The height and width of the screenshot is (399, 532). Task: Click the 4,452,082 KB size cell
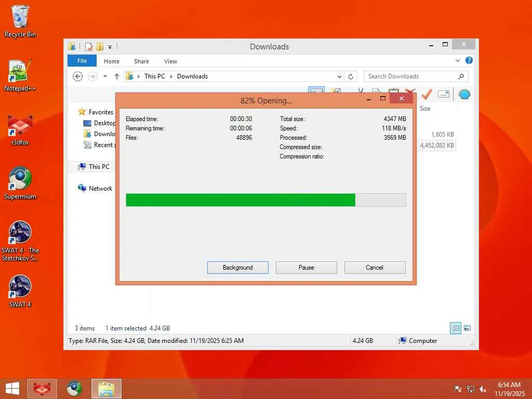coord(437,145)
